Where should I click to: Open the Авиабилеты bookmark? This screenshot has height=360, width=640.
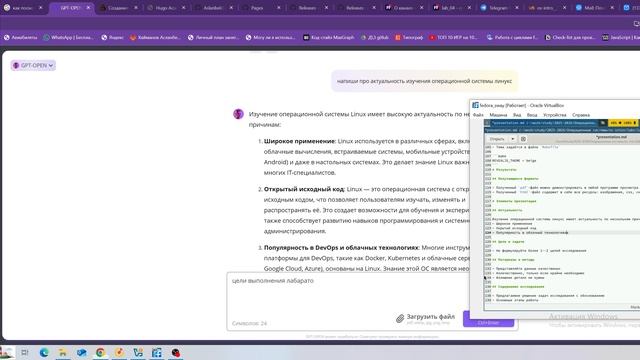click(20, 37)
